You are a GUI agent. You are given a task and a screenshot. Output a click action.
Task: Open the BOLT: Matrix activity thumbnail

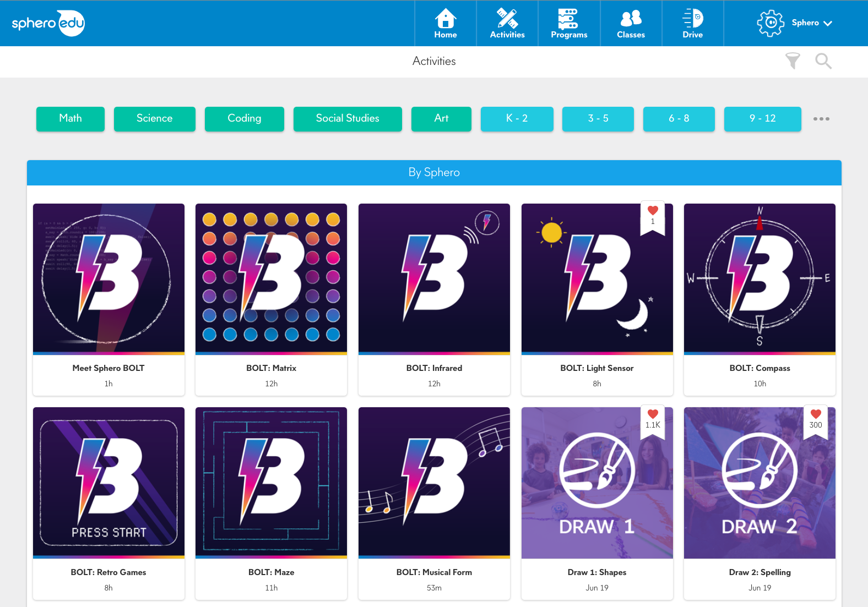pyautogui.click(x=271, y=279)
